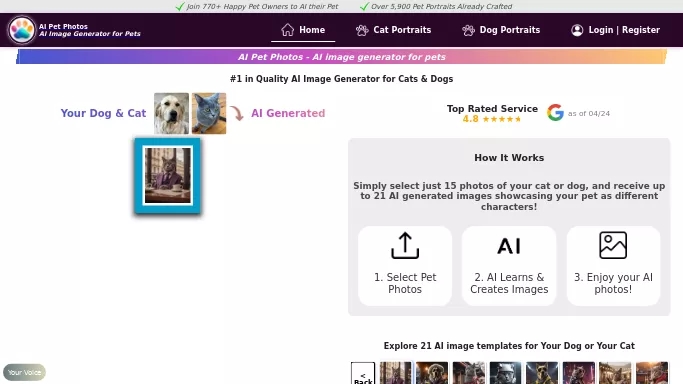Click the Google G logo
The height and width of the screenshot is (384, 683).
tap(555, 113)
